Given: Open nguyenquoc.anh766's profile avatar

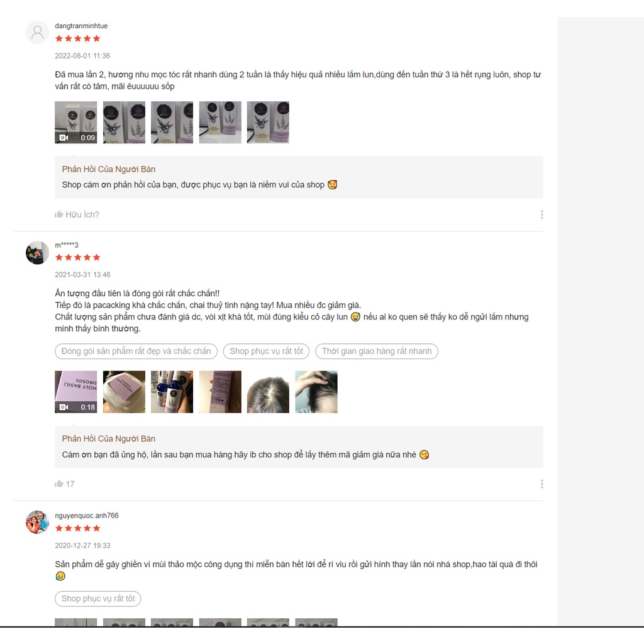Looking at the screenshot, I should pos(37,522).
